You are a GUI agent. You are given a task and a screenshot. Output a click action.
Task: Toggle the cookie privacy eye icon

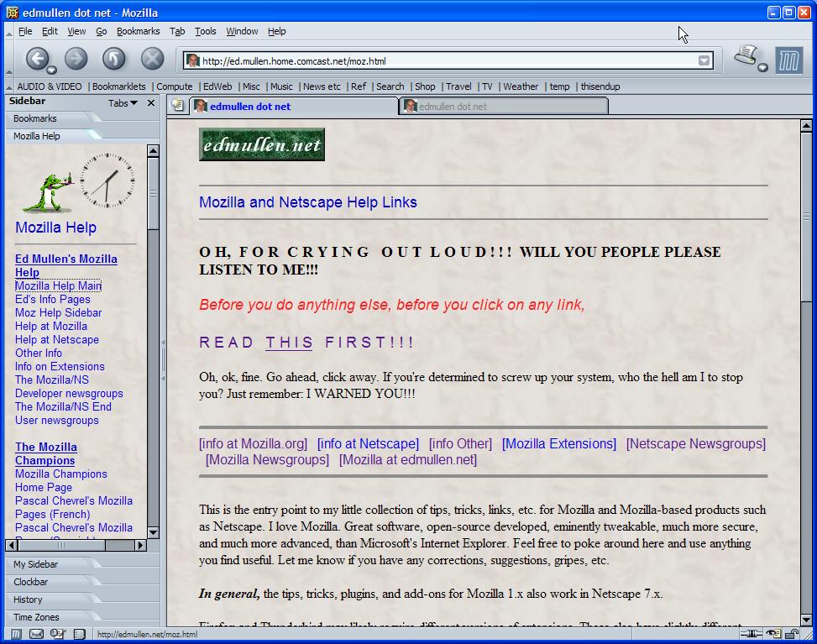(772, 635)
